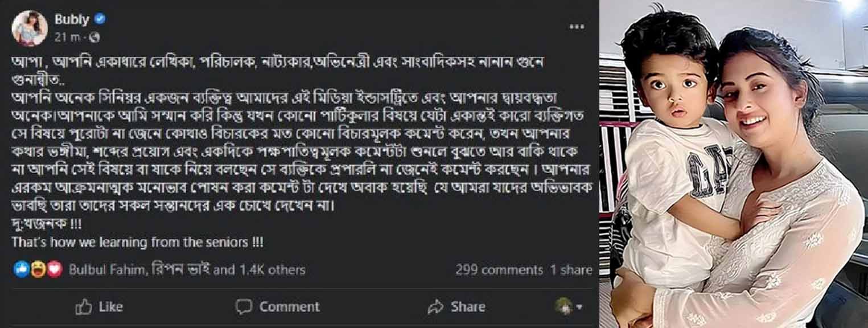Show the 1.4K others who reacted

point(271,270)
